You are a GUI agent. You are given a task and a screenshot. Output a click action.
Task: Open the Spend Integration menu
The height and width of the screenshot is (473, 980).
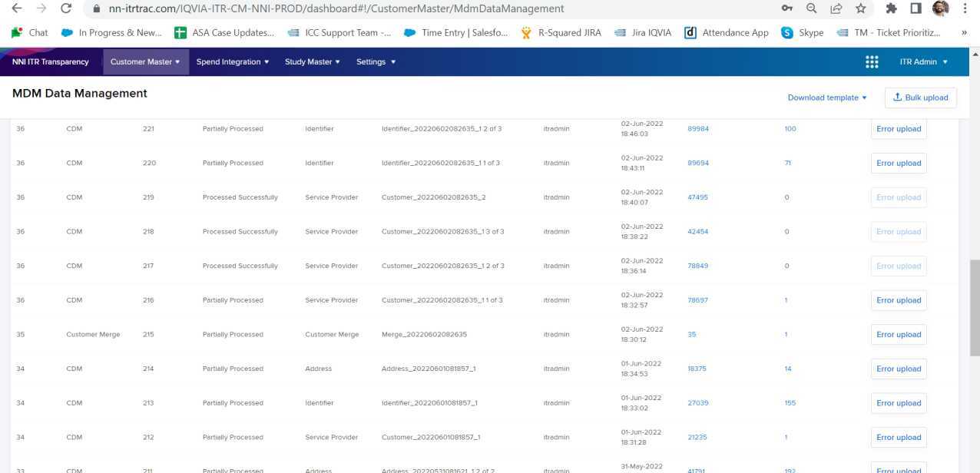tap(231, 61)
